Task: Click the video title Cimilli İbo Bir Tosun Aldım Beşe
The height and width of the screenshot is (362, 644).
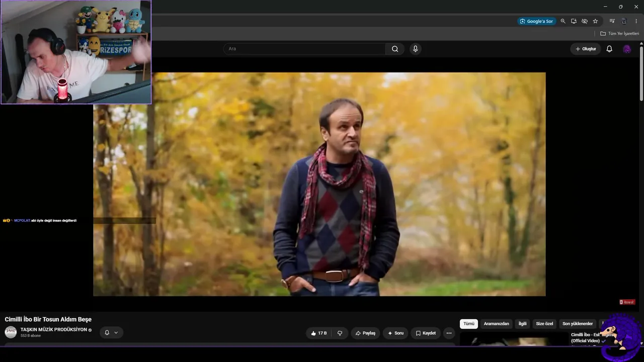Action: pos(48,319)
